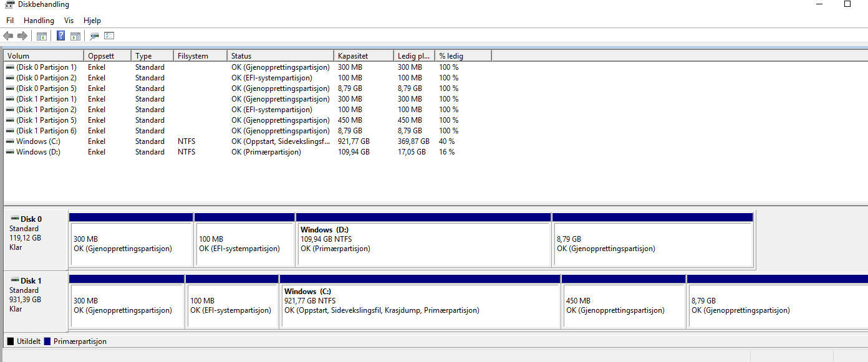Viewport: 868px width, 362px height.
Task: Open help via blue question mark icon
Action: click(61, 36)
